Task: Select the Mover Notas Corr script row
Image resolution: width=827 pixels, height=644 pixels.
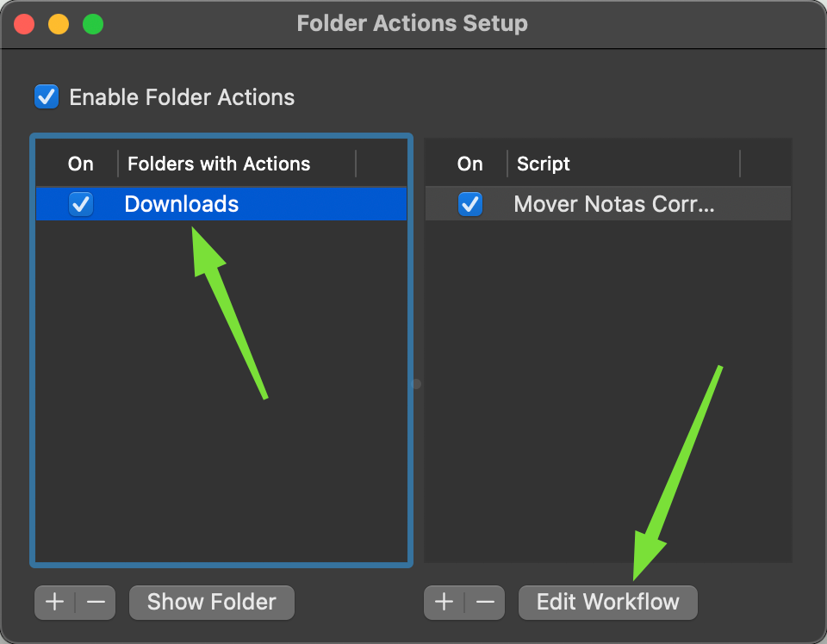Action: point(607,204)
